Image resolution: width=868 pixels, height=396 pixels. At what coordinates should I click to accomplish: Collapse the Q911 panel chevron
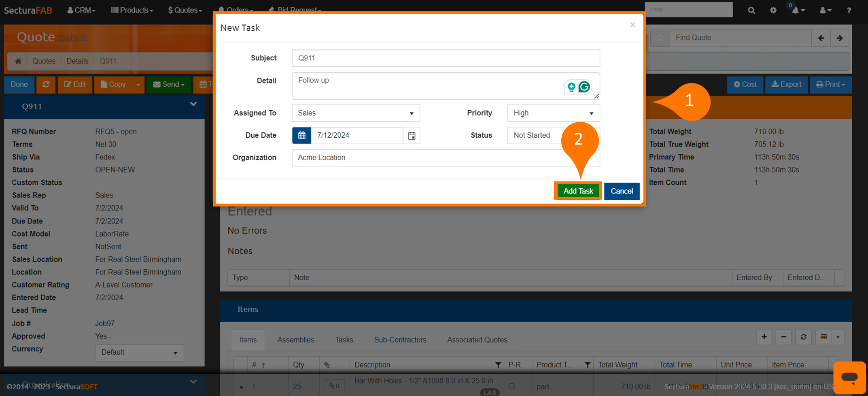click(x=193, y=104)
